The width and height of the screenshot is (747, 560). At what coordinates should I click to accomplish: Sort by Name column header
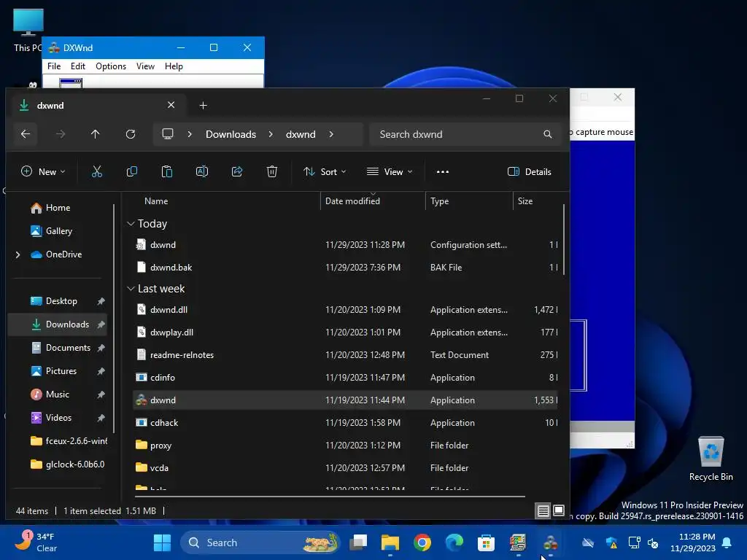coord(156,201)
